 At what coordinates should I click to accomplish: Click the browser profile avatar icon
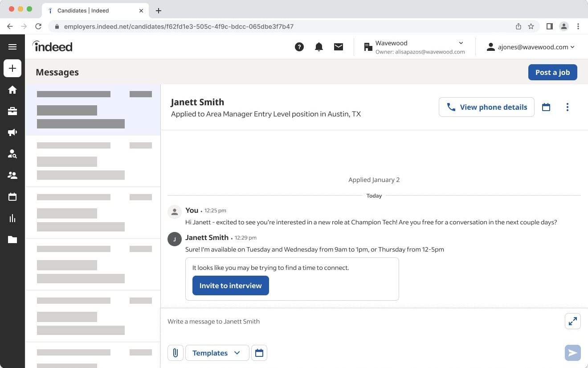pyautogui.click(x=564, y=26)
